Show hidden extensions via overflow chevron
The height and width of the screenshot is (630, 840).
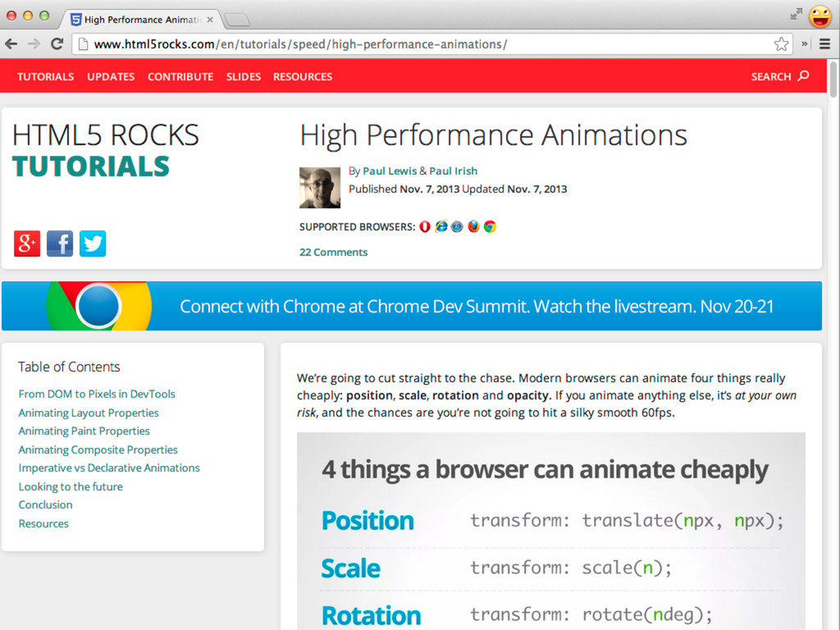point(805,44)
